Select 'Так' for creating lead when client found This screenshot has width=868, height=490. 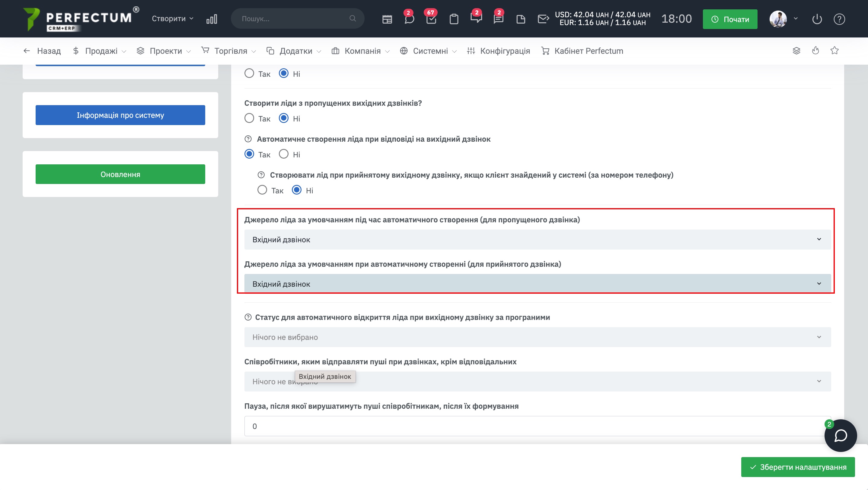262,190
